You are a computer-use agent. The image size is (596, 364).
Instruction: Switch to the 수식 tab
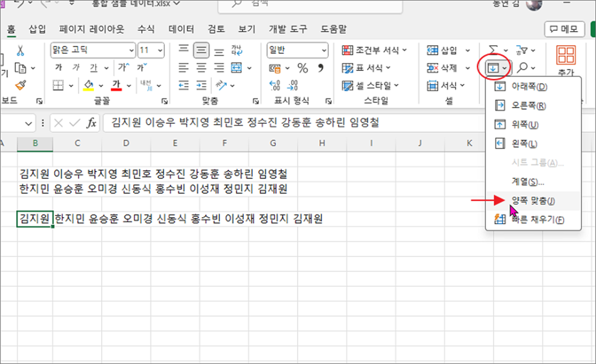coord(146,29)
